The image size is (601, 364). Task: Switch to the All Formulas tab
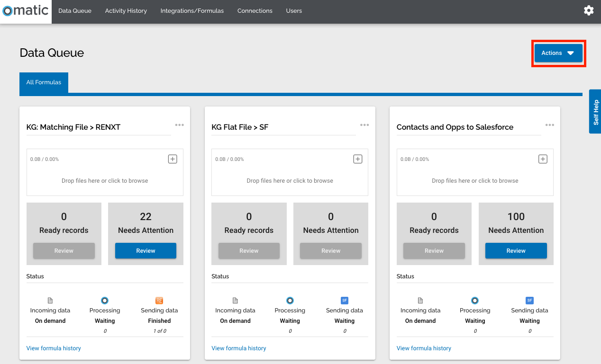tap(44, 83)
